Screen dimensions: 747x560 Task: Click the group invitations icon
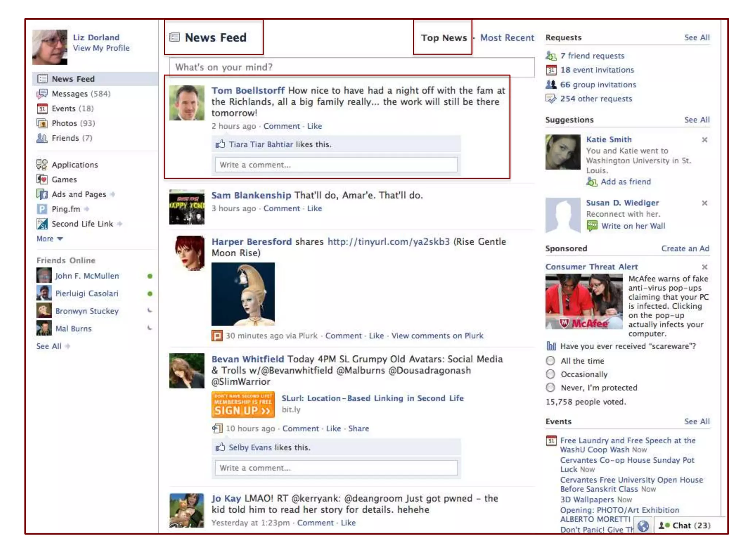[x=551, y=85]
